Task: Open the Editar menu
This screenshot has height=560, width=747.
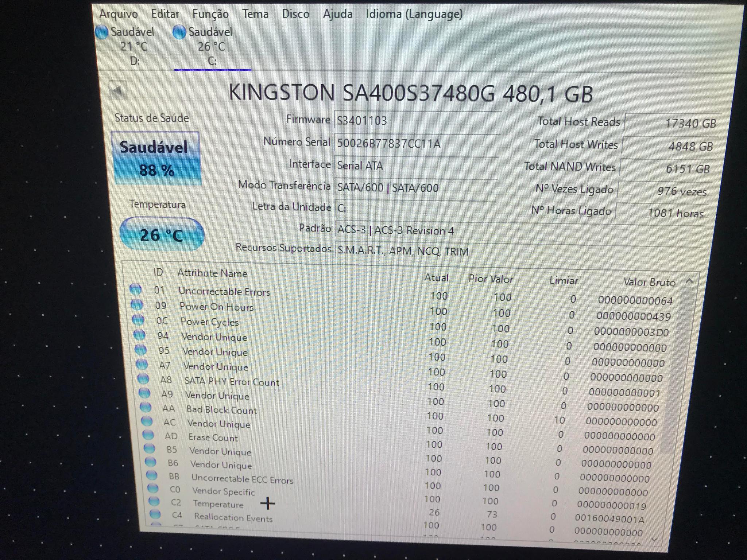Action: pos(165,14)
